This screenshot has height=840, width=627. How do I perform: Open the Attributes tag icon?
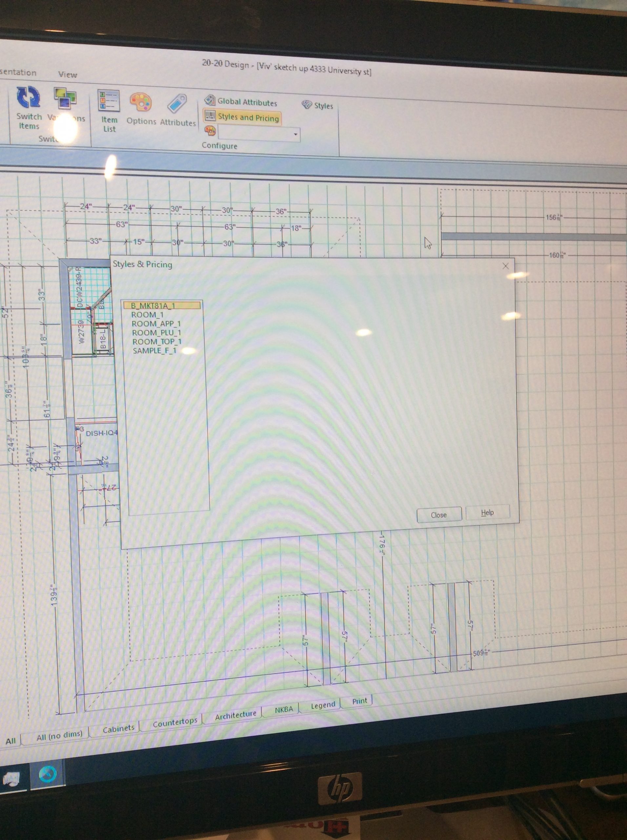coord(178,104)
